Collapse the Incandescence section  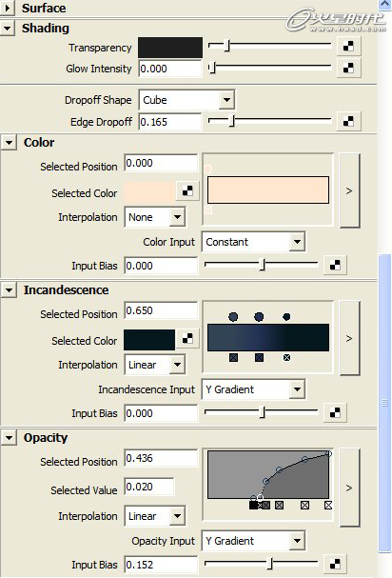(x=9, y=290)
